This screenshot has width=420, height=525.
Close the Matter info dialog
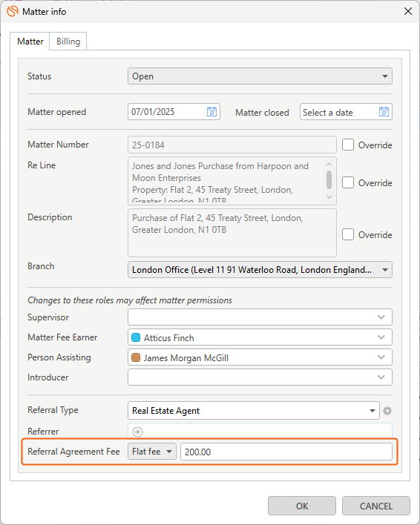tap(408, 11)
